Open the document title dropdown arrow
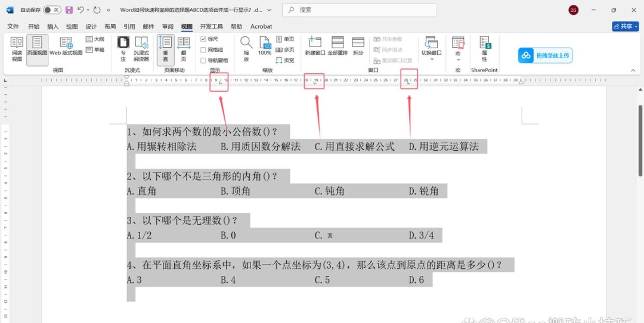Image resolution: width=644 pixels, height=323 pixels. (x=269, y=10)
